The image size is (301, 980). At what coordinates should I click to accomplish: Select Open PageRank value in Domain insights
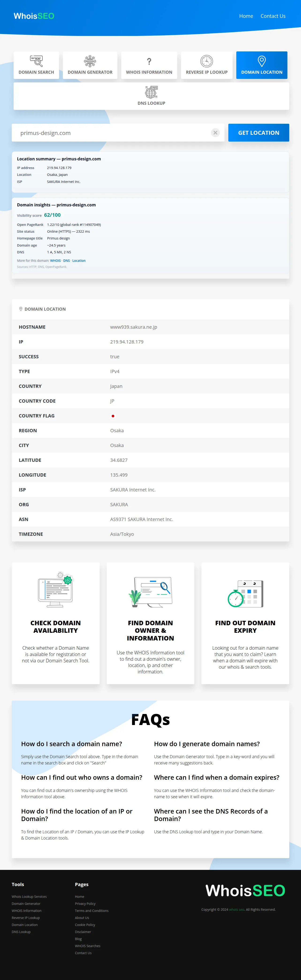[74, 224]
